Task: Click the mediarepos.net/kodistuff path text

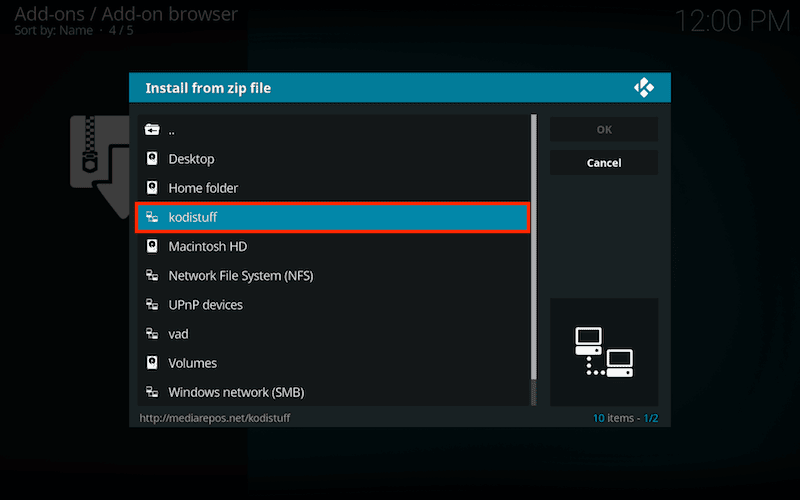Action: [215, 418]
